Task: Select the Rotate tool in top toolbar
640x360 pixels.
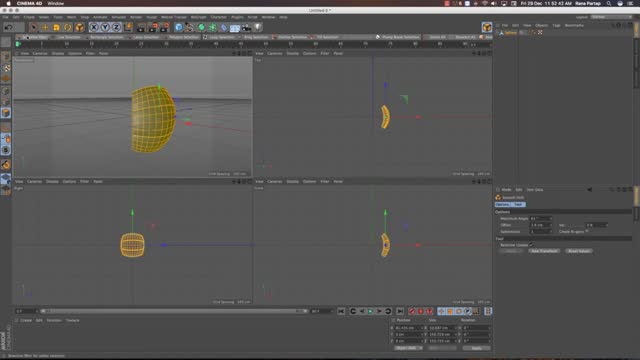Action: click(68, 27)
